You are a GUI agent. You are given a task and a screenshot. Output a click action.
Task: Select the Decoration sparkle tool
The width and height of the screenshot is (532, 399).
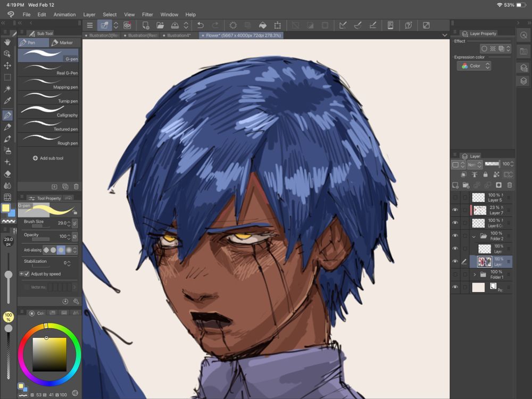(7, 162)
